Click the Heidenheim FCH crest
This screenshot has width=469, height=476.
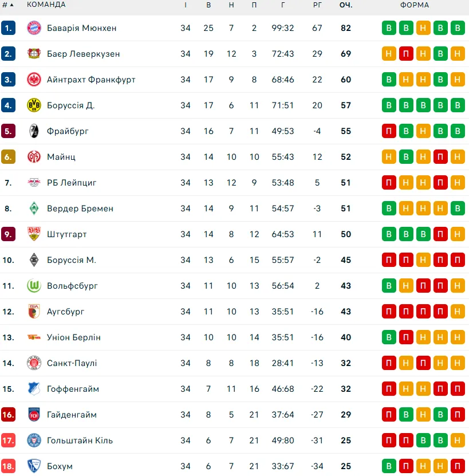34,415
